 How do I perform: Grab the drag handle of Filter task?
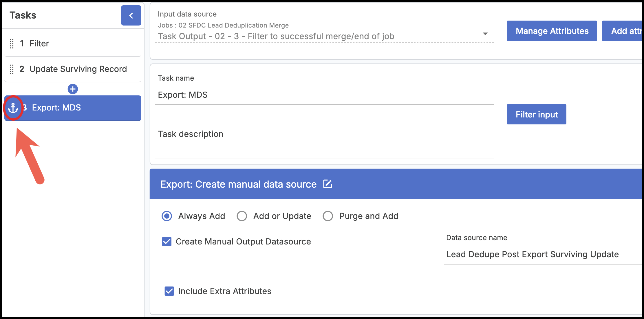[x=12, y=44]
